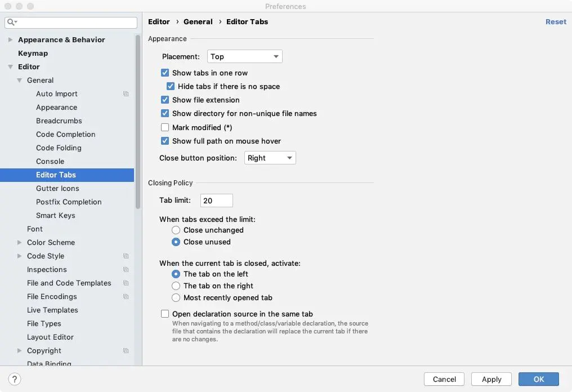
Task: Focus the settings search field
Action: [x=71, y=23]
